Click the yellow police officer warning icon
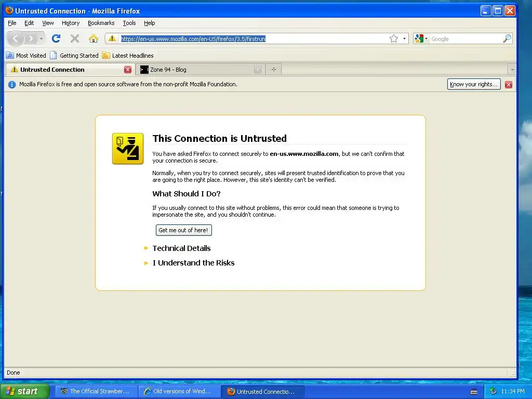Image resolution: width=532 pixels, height=399 pixels. point(128,149)
